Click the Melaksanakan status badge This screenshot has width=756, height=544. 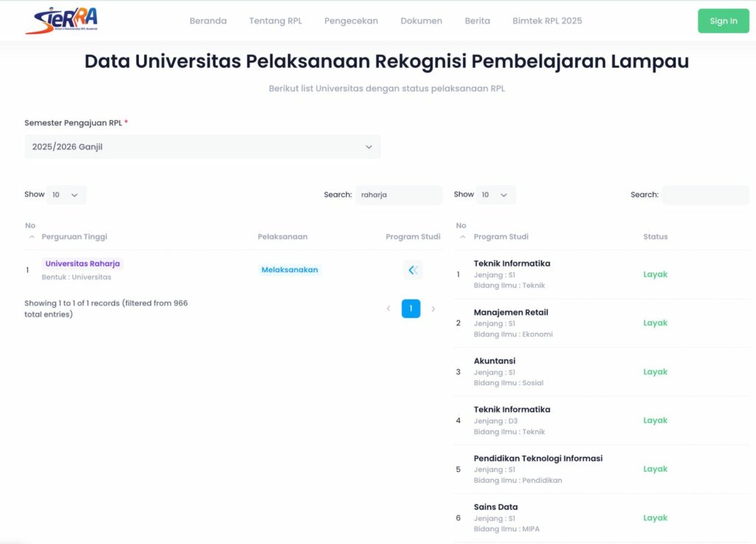(289, 270)
